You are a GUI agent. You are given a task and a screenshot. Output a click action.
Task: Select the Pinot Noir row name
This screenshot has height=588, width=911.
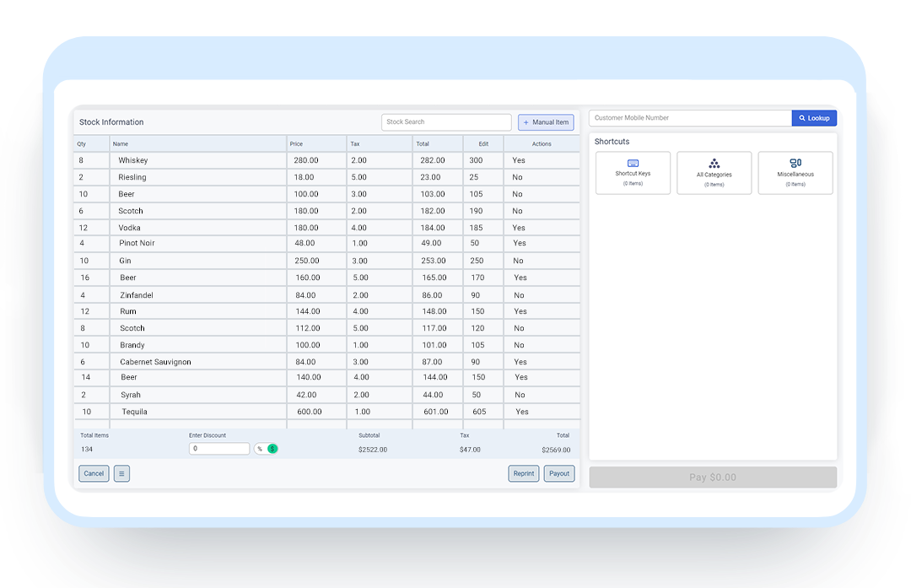[x=137, y=243]
